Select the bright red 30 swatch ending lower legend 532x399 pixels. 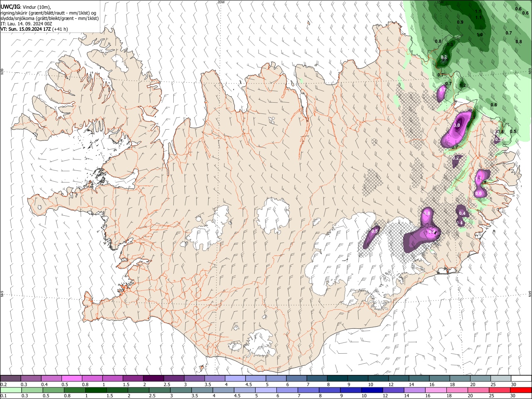tap(520, 390)
